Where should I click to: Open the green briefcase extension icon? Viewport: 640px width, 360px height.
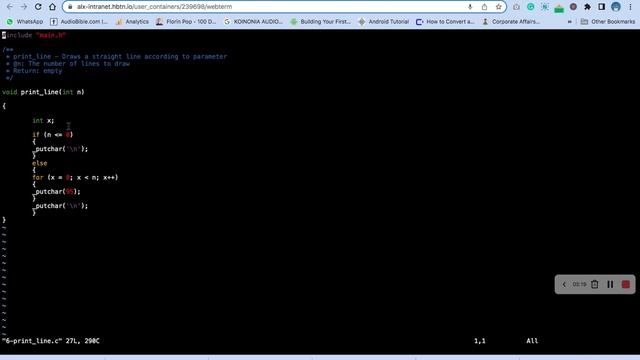tap(559, 7)
